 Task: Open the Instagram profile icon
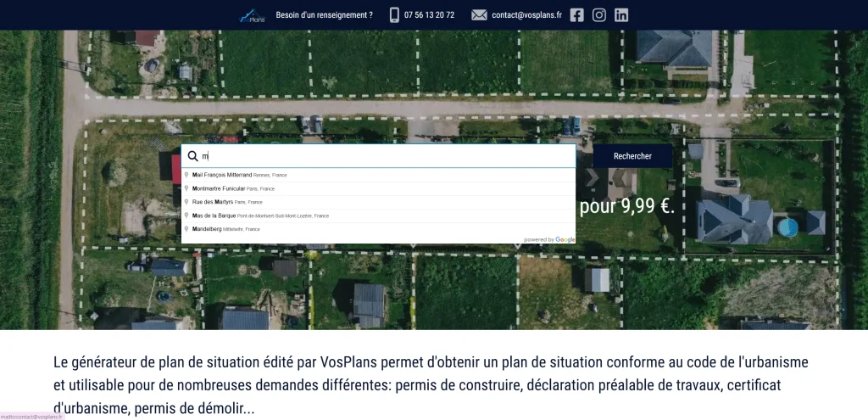[x=599, y=15]
